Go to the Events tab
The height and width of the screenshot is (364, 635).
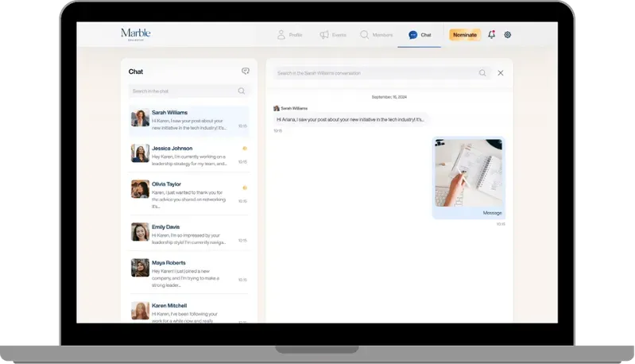(333, 35)
